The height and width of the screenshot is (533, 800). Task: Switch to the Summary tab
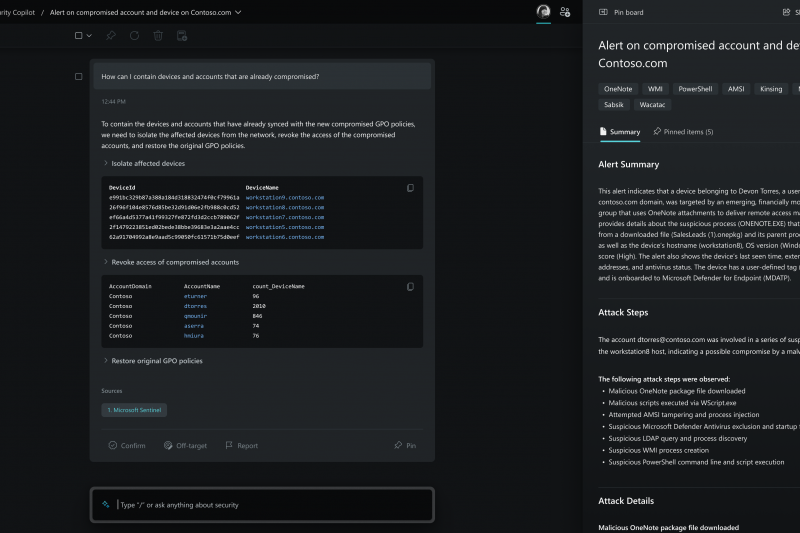[x=620, y=132]
